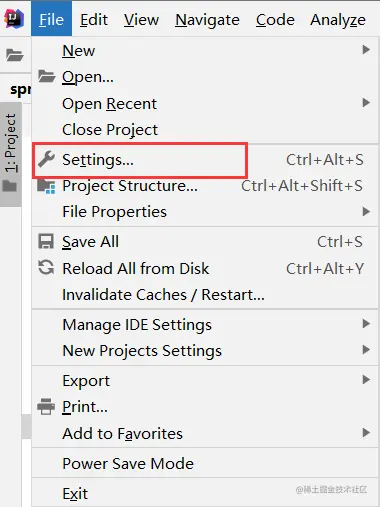Click the Save All floppy disk icon

46,242
